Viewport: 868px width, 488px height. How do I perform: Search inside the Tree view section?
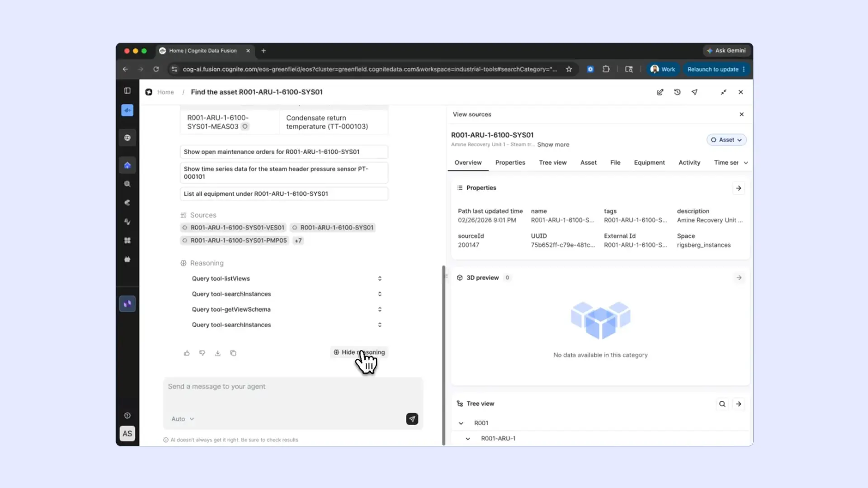(722, 404)
